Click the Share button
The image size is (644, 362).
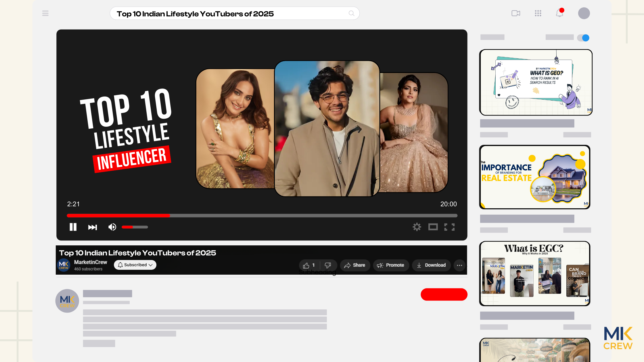355,265
